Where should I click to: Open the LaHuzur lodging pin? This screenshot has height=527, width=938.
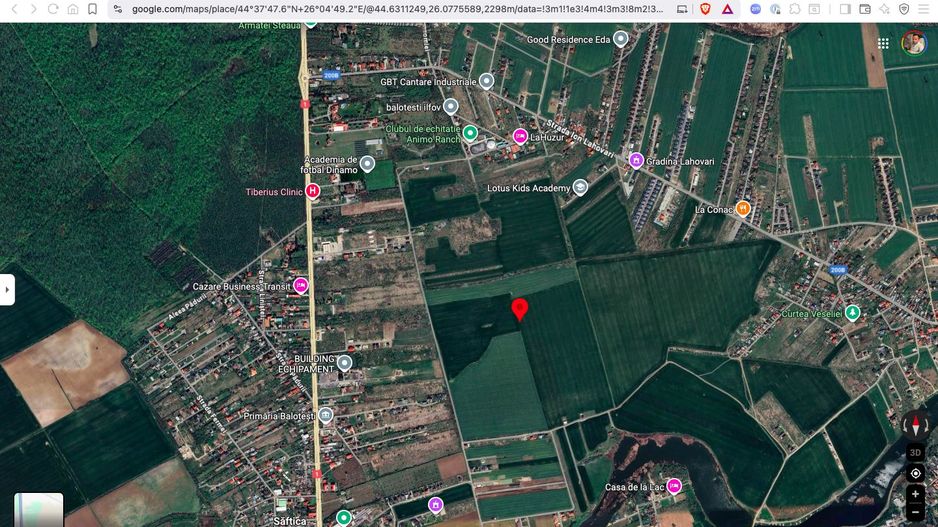[x=520, y=136]
